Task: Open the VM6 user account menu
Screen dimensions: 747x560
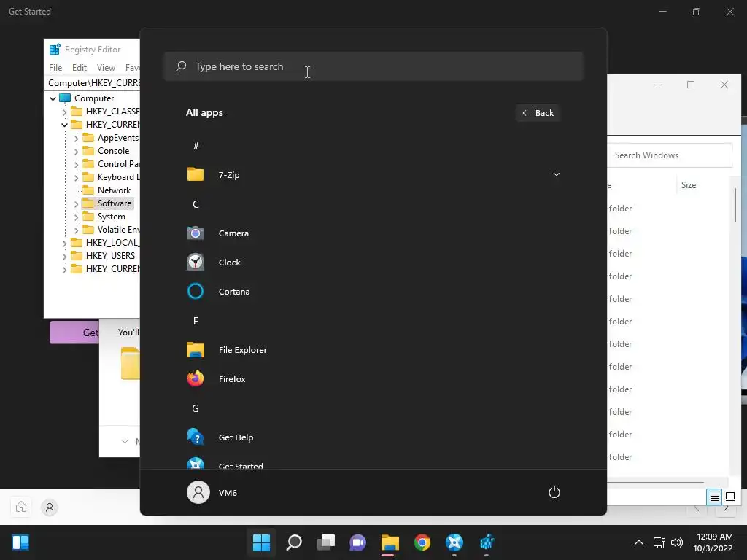Action: click(212, 492)
